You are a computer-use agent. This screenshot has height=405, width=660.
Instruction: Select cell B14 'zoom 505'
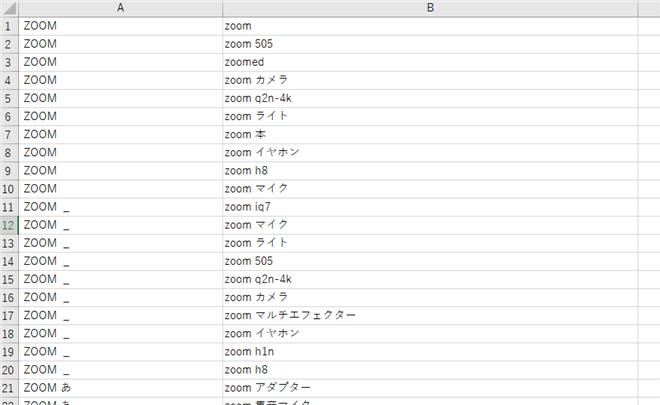click(x=430, y=261)
